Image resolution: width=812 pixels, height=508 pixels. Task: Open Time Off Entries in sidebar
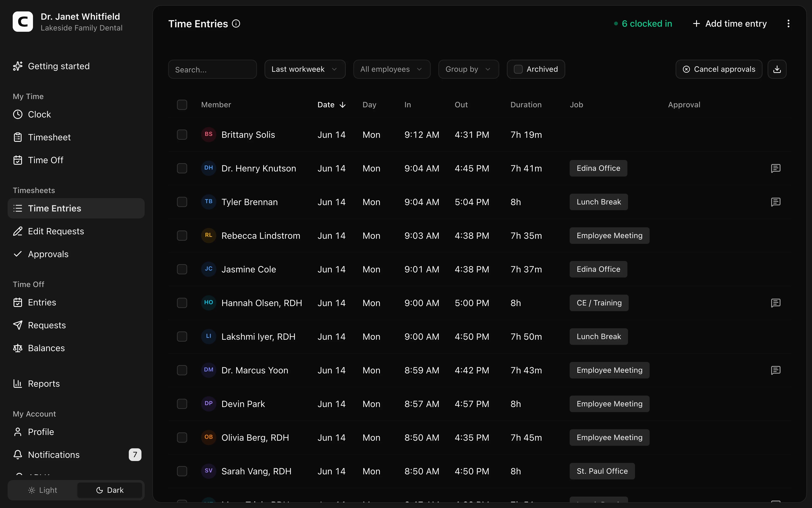click(76, 302)
